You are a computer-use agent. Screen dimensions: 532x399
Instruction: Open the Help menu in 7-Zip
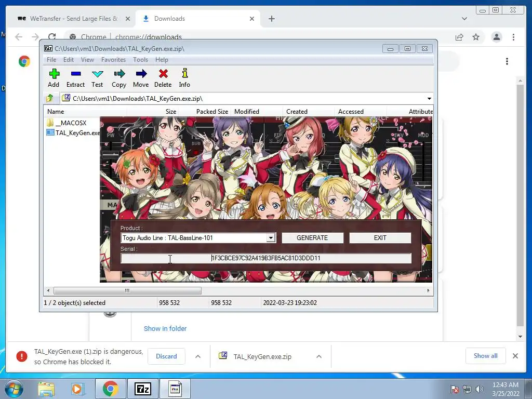point(162,60)
